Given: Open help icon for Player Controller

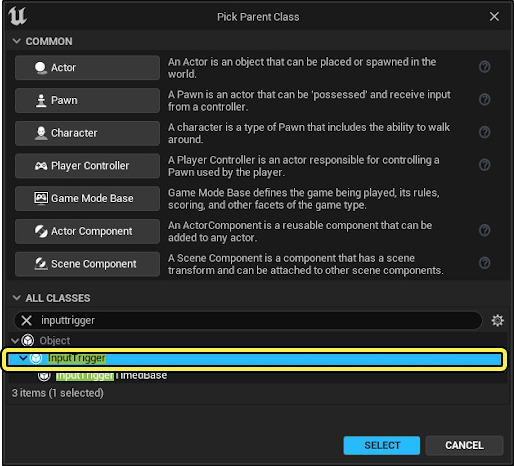Looking at the screenshot, I should (484, 165).
